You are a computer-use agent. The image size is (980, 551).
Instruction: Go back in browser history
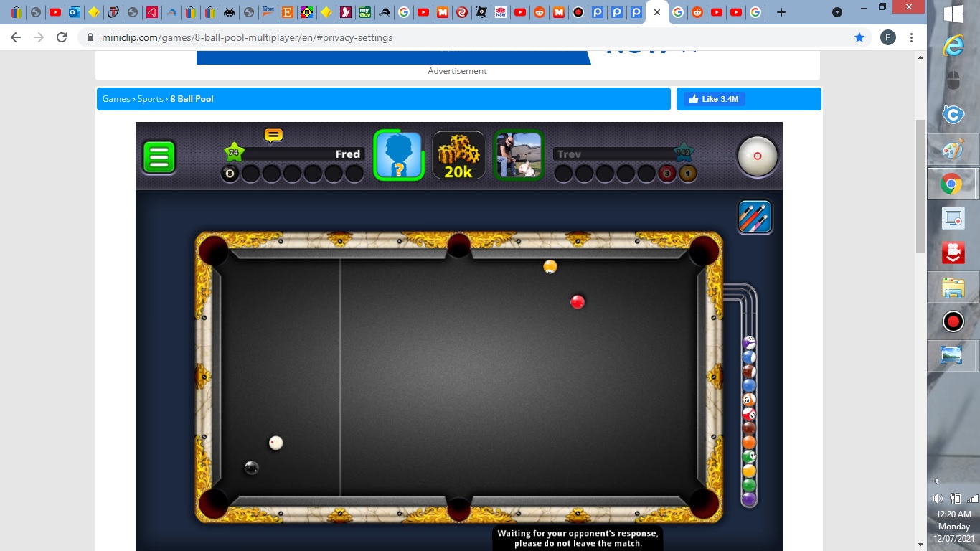(x=16, y=37)
